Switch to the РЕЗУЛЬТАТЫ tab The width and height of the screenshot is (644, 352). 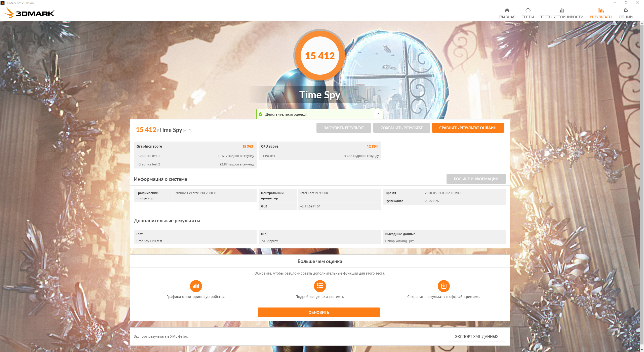point(601,13)
